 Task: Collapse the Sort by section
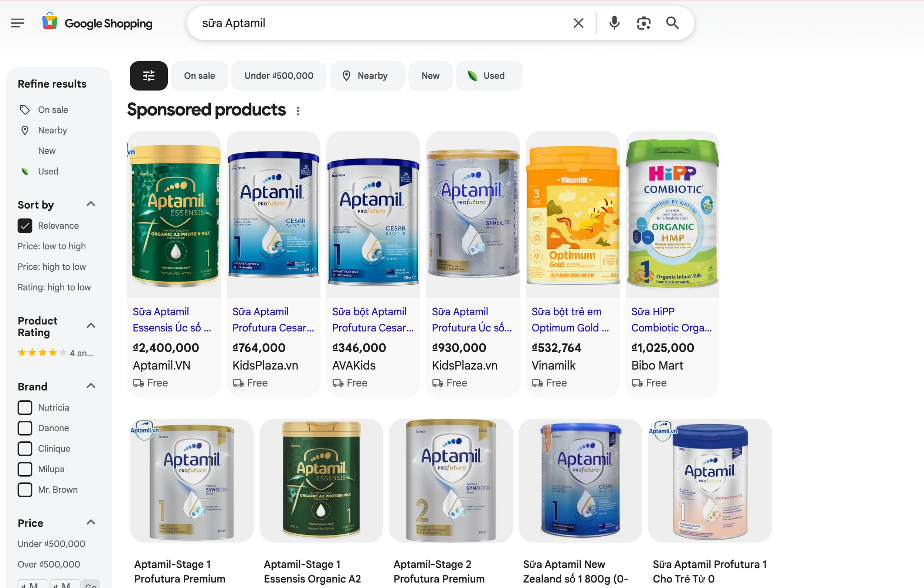91,204
